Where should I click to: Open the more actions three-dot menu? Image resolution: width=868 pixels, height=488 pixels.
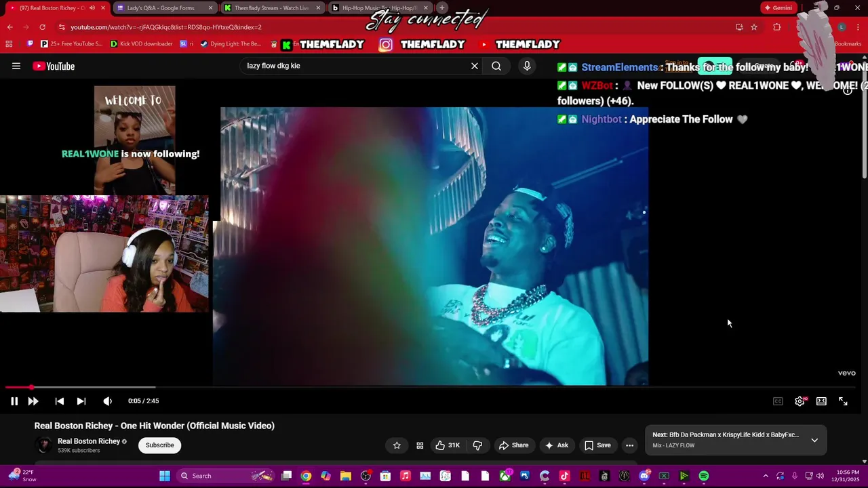(630, 445)
